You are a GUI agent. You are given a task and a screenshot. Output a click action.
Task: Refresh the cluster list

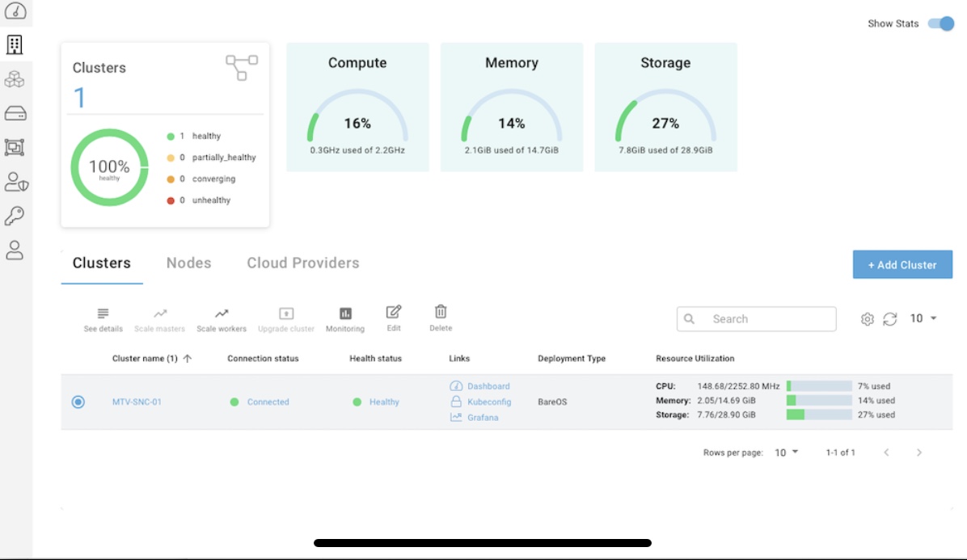click(x=890, y=319)
